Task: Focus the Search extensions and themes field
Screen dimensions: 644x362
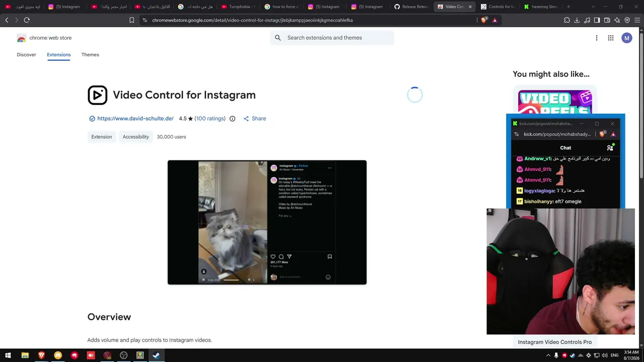Action: (332, 38)
